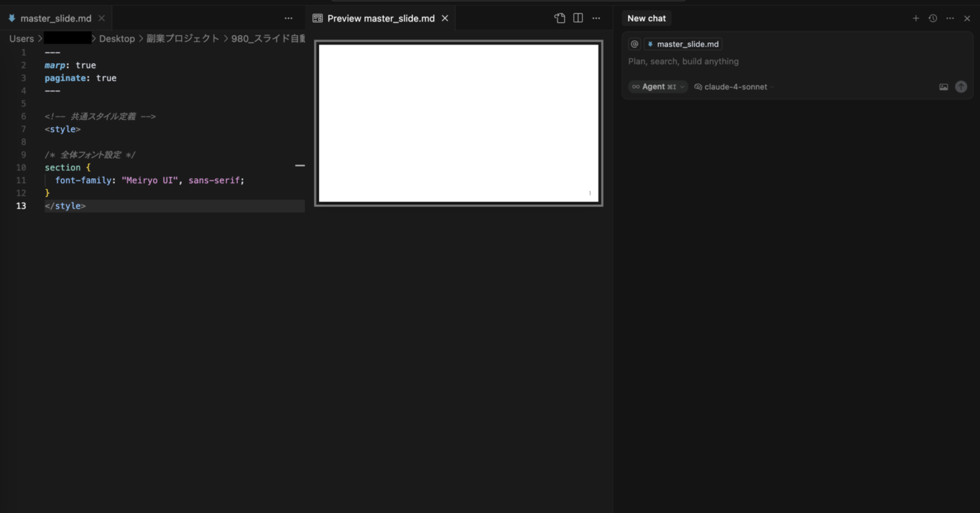980x513 pixels.
Task: Switch to the master_slide.md editor tab
Action: click(x=56, y=19)
